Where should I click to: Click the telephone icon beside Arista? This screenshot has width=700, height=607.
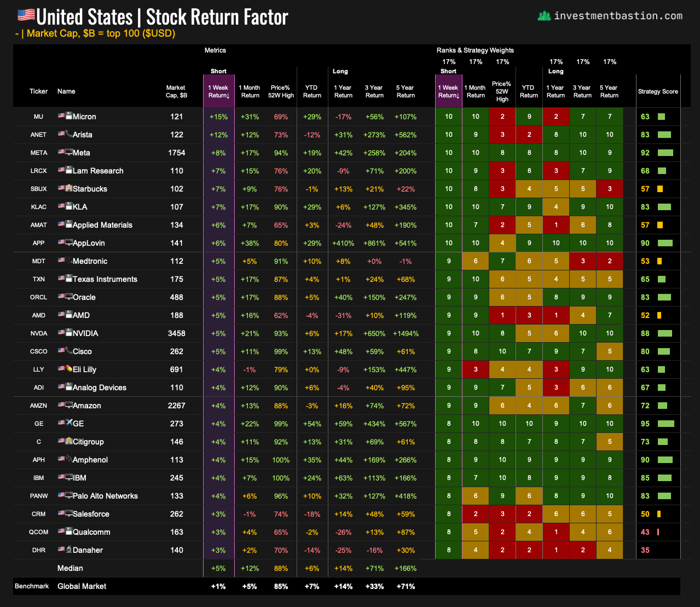pyautogui.click(x=69, y=134)
